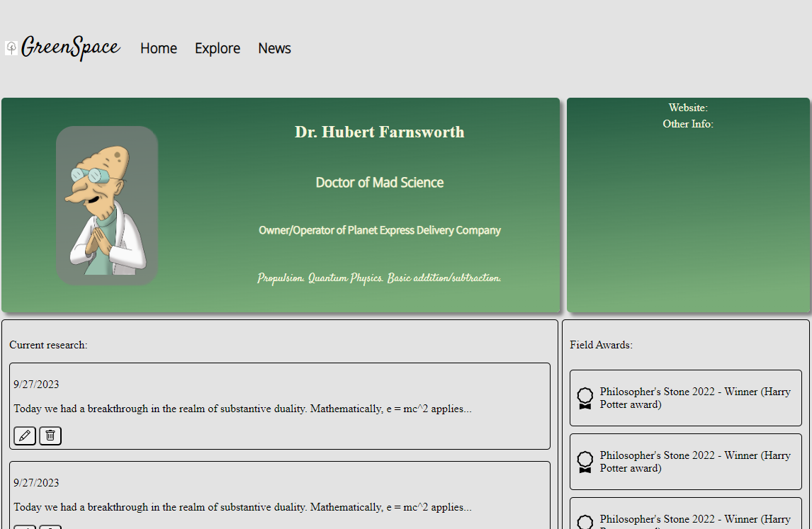Click the third award ribbon icon
Image resolution: width=812 pixels, height=529 pixels.
585,522
